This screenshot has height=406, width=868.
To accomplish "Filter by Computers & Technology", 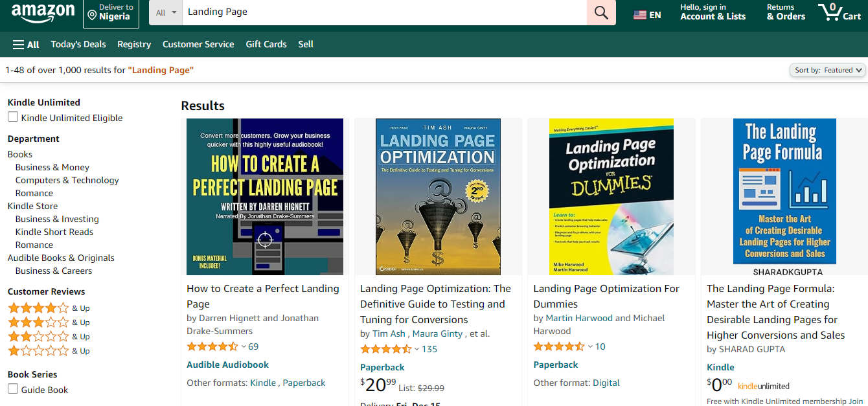I will pyautogui.click(x=67, y=180).
